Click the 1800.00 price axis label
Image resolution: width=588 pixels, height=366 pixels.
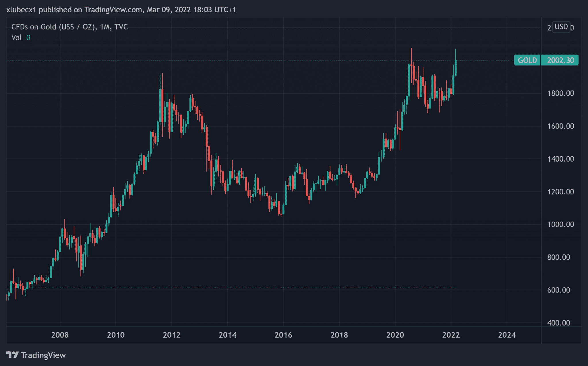coord(560,93)
